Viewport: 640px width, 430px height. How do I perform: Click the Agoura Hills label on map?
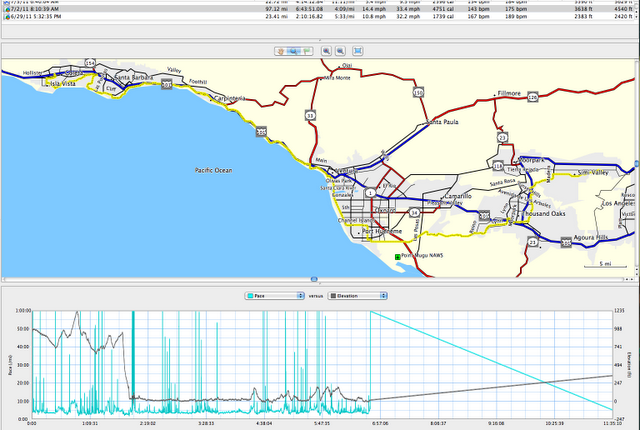[591, 237]
